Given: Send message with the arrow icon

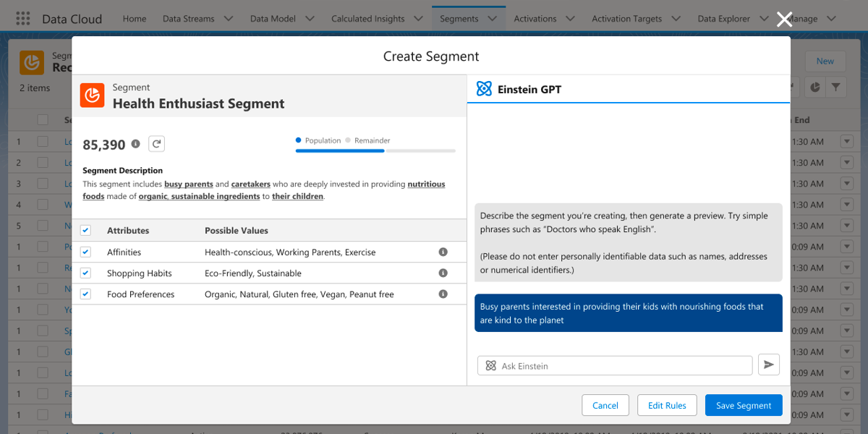Looking at the screenshot, I should tap(768, 365).
